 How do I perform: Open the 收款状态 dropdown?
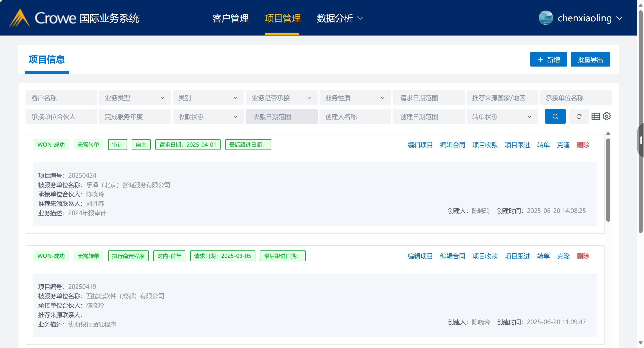(x=208, y=117)
